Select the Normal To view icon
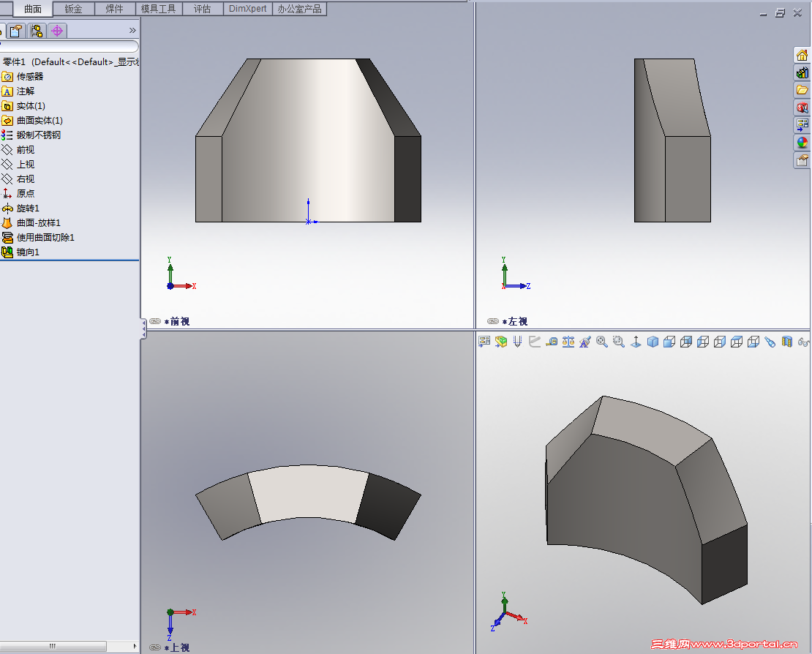This screenshot has width=812, height=654. 636,342
